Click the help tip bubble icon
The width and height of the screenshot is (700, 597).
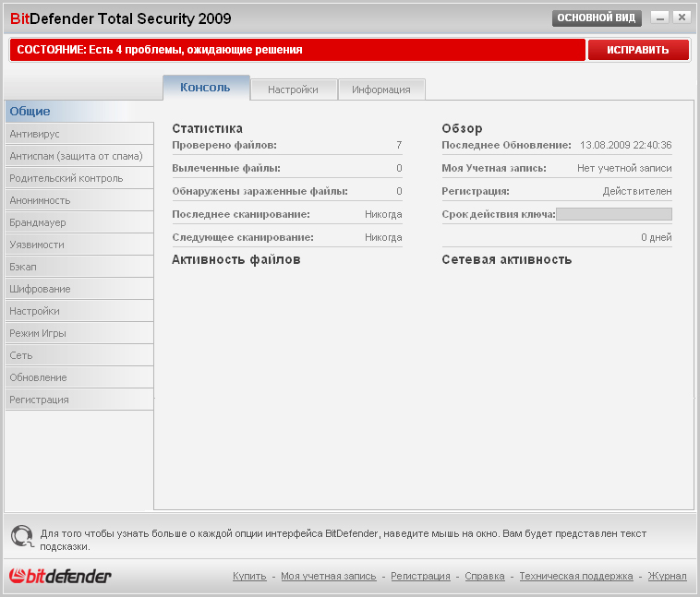tap(22, 536)
